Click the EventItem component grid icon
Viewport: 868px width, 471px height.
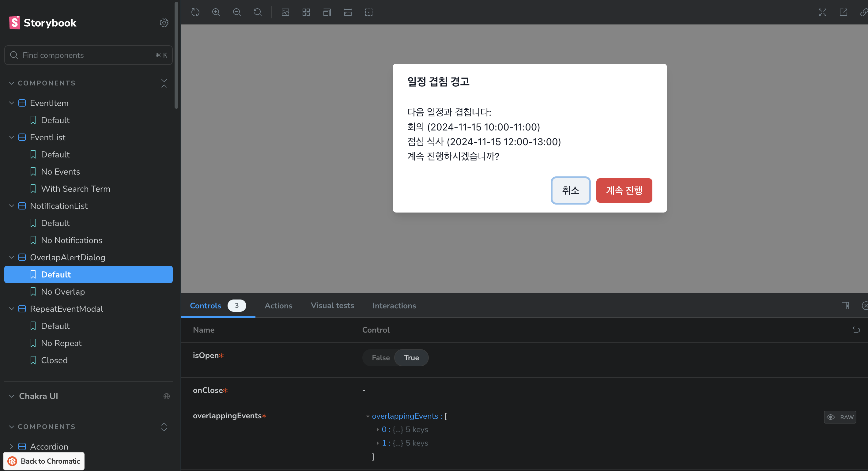point(22,103)
